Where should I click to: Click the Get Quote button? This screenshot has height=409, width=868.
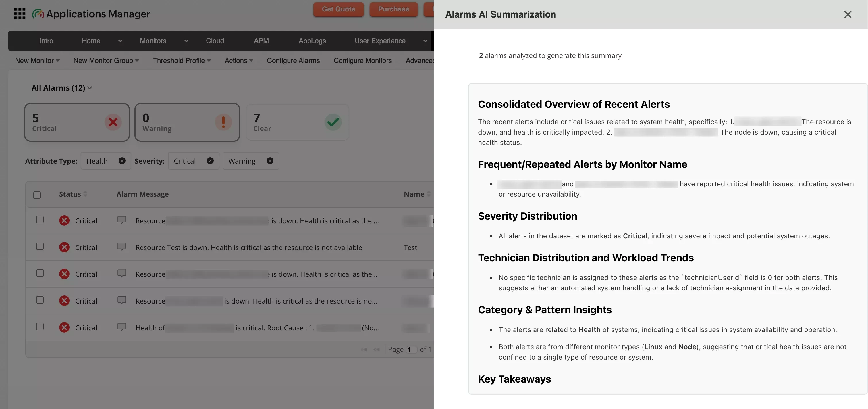pos(338,9)
